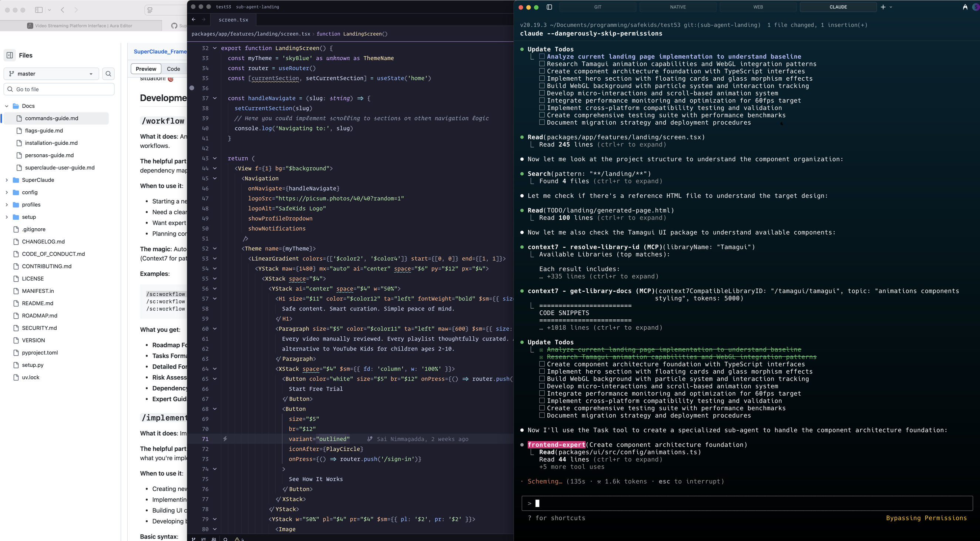Click the warnings icon in editor status bar

237,539
